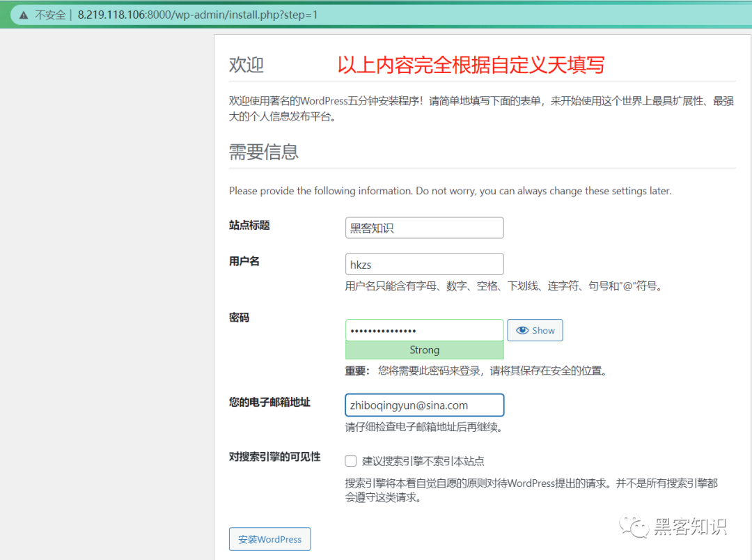Click the username allowed characters hint text
Viewport: 752px width, 560px height.
coord(505,286)
